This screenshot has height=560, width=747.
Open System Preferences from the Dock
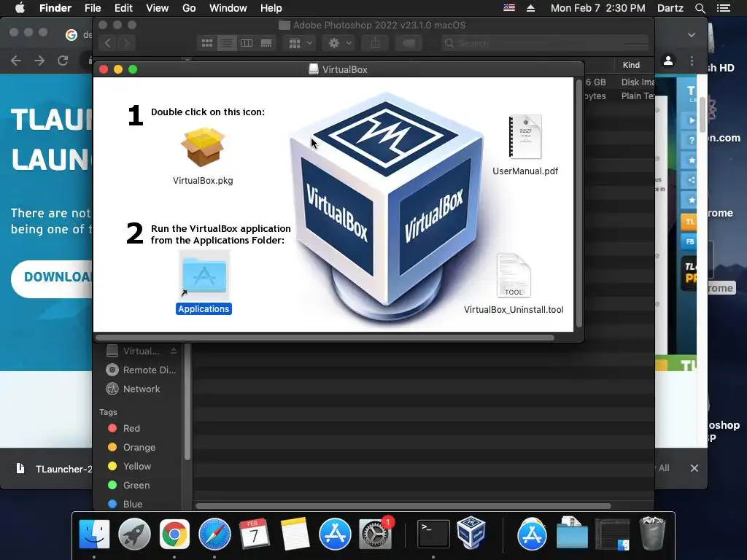tap(375, 534)
